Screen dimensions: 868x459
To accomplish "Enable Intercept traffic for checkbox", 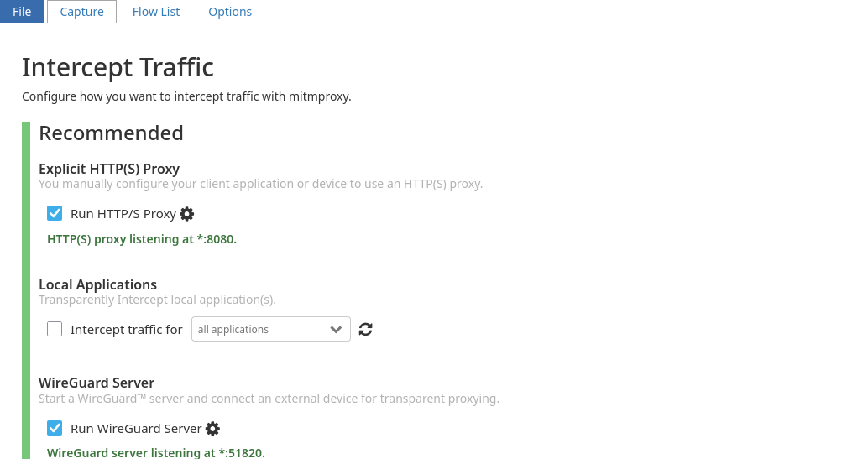I will pyautogui.click(x=55, y=329).
